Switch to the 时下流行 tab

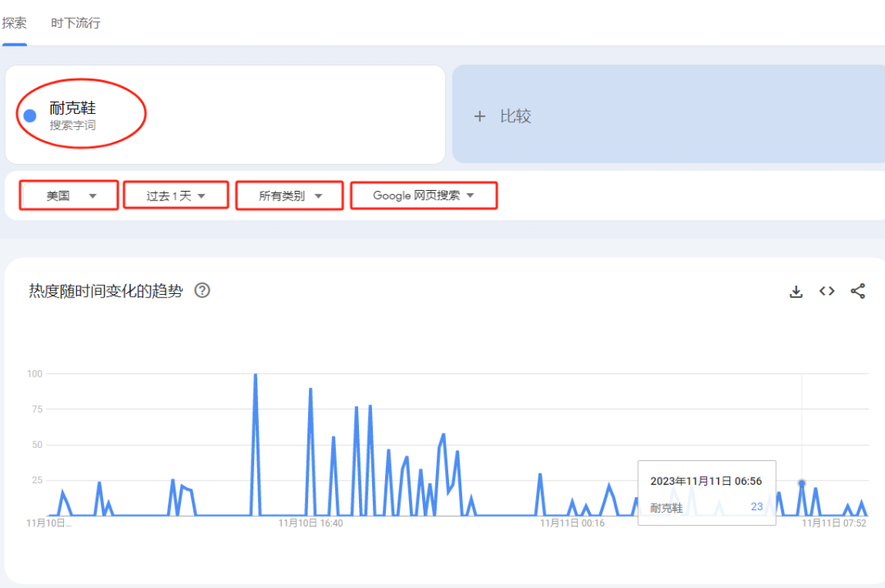75,23
